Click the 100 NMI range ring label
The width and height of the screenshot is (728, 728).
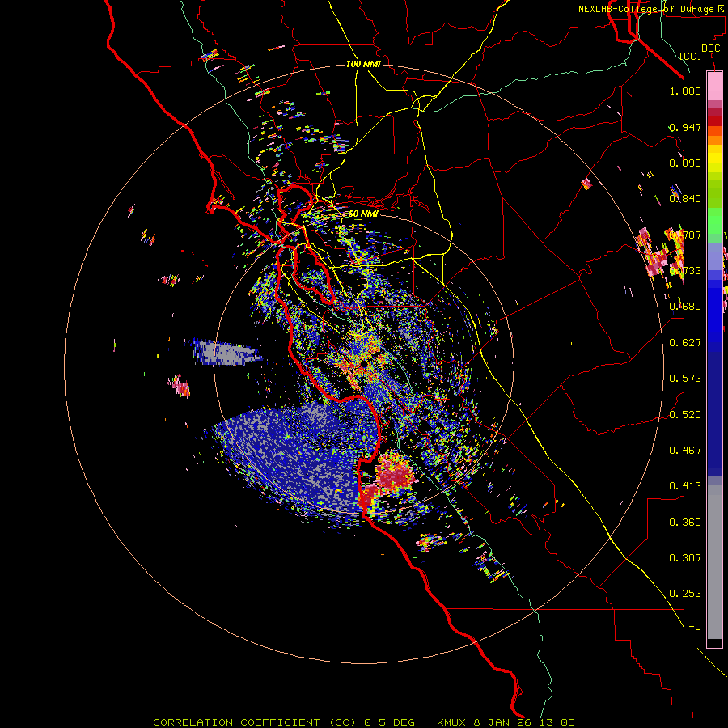tap(363, 64)
